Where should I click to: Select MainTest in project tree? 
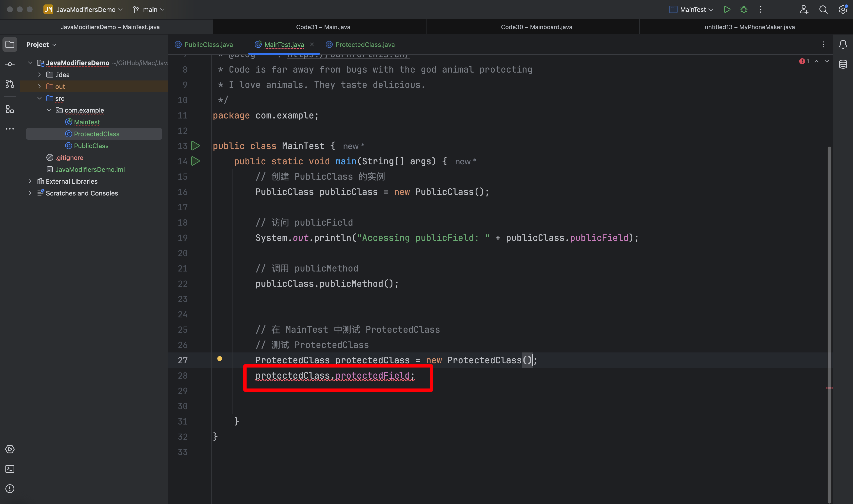[x=87, y=122]
